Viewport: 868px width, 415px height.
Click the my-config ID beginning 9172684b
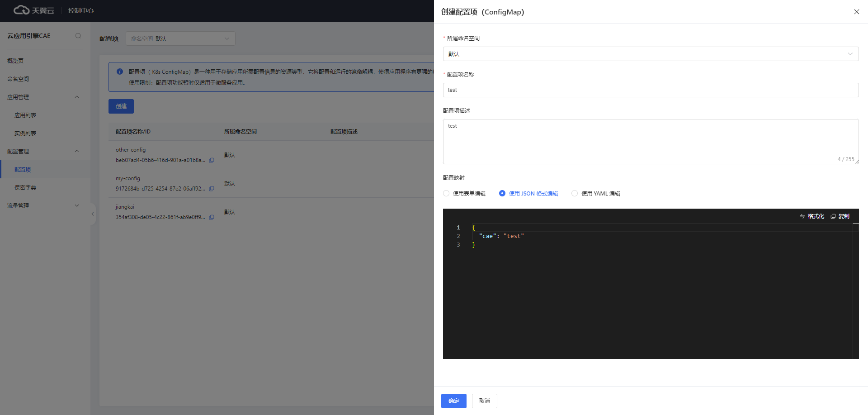(160, 189)
